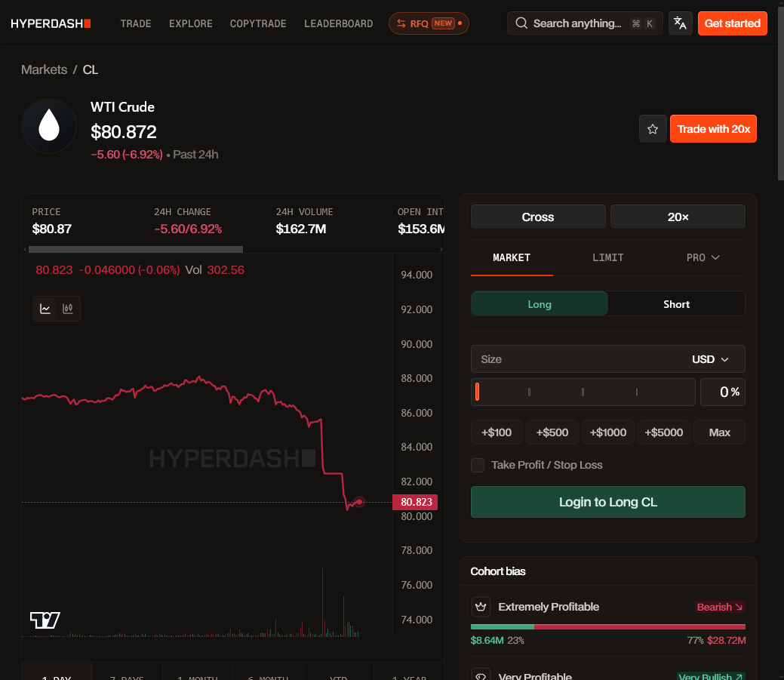The image size is (784, 680).
Task: Add +$1000 to size
Action: 608,432
